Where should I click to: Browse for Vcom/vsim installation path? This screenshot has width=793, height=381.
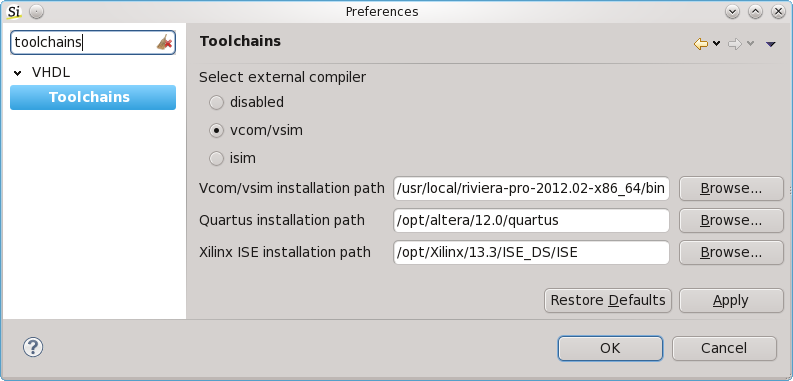(731, 189)
